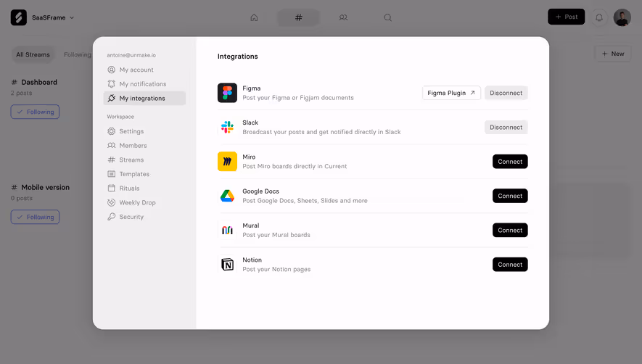Click the Workspace section label

(120, 117)
